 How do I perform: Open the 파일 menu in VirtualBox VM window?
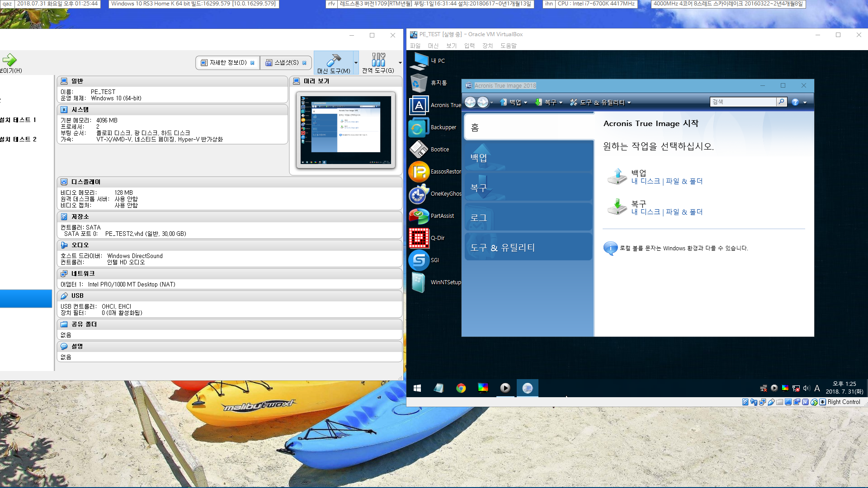pyautogui.click(x=415, y=46)
